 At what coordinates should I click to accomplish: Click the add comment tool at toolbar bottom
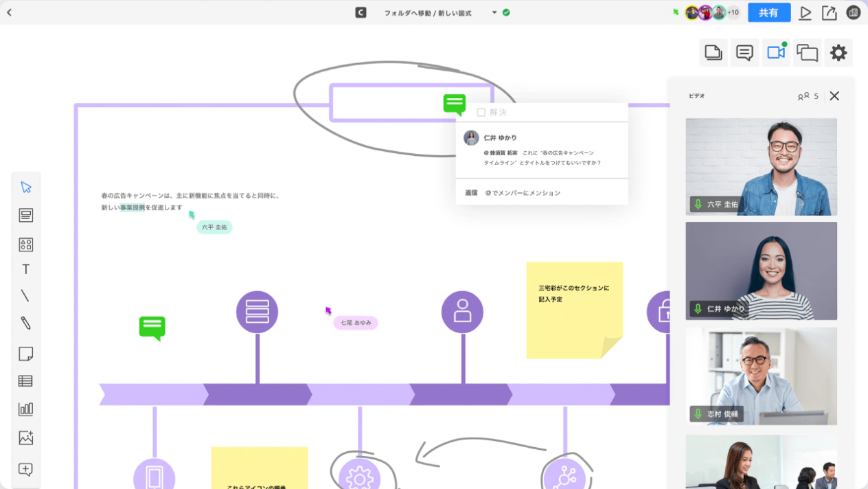tap(25, 470)
